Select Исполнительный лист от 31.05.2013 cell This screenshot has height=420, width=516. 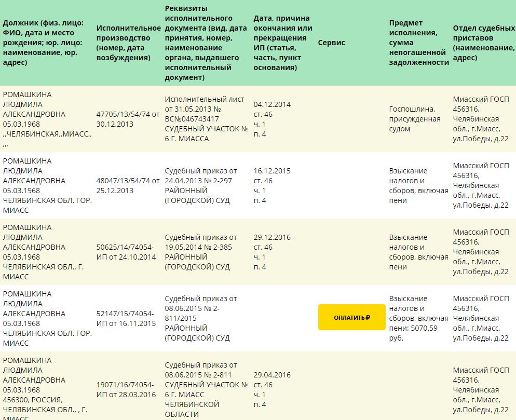(x=206, y=119)
